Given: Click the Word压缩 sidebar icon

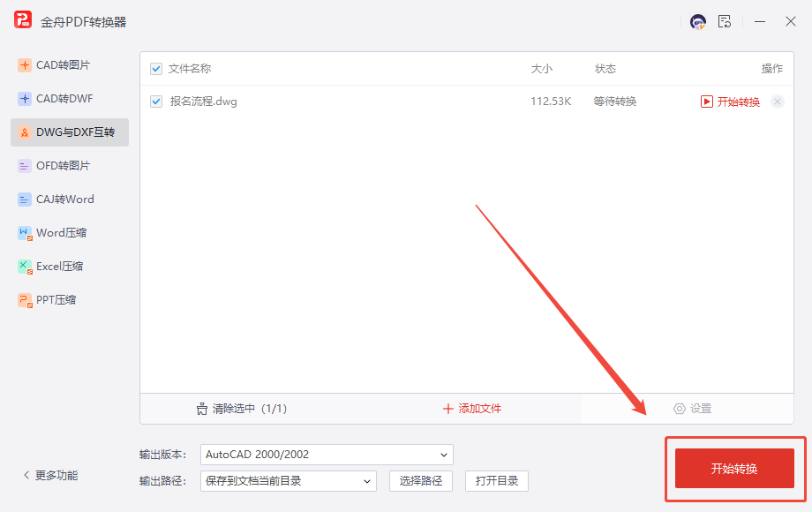Looking at the screenshot, I should pyautogui.click(x=25, y=233).
